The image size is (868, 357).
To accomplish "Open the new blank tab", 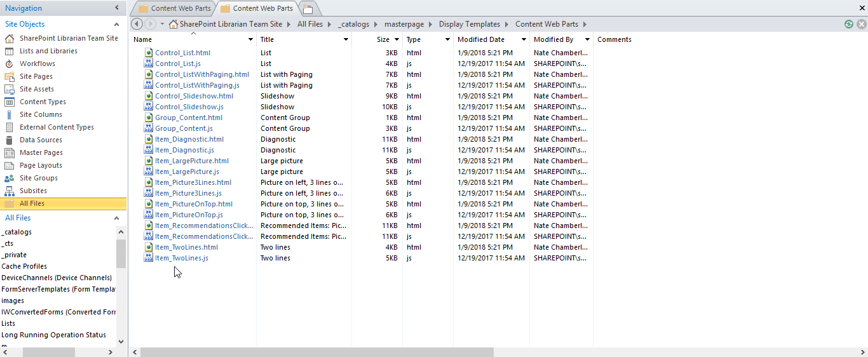I will 308,9.
